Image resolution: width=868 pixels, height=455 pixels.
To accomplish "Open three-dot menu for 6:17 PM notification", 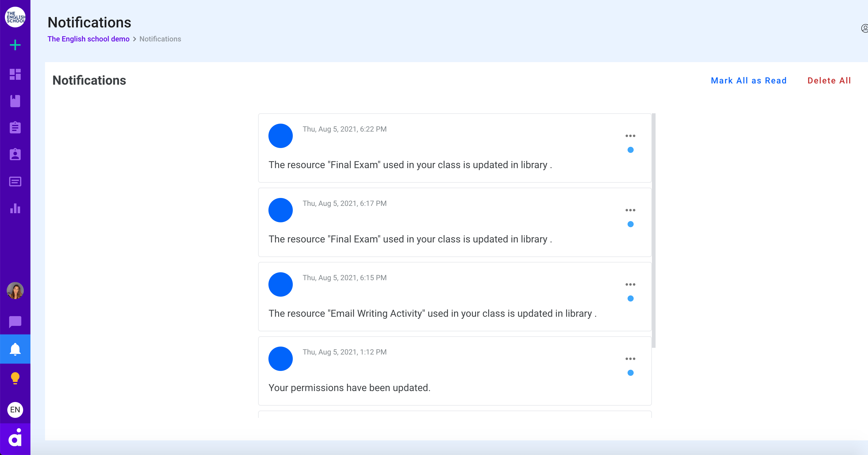I will pos(630,210).
